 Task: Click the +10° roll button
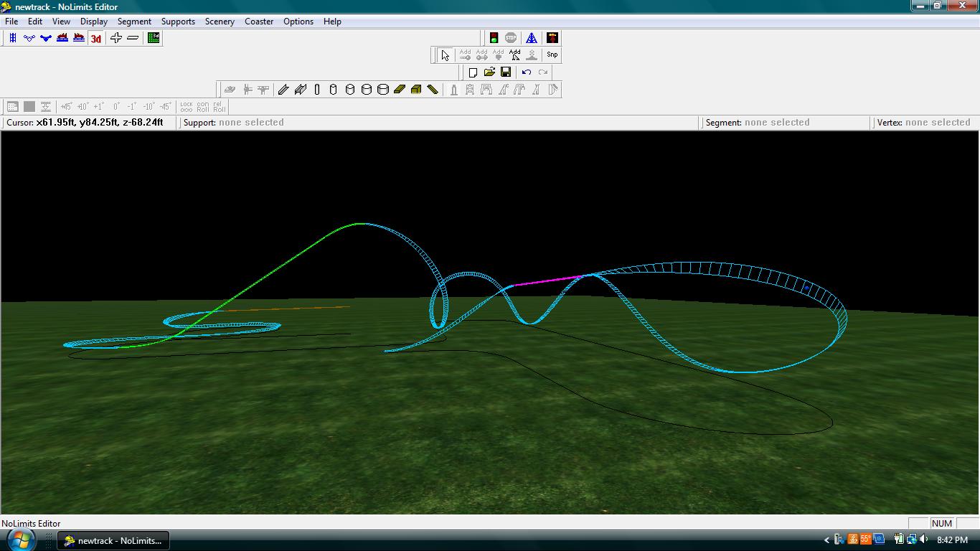click(x=83, y=107)
